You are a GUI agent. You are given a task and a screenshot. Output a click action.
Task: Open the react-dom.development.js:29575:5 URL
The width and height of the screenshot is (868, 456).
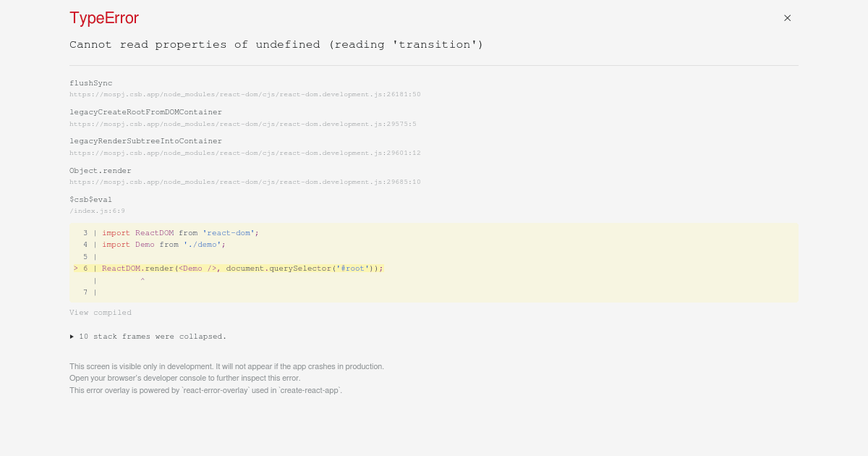(243, 124)
